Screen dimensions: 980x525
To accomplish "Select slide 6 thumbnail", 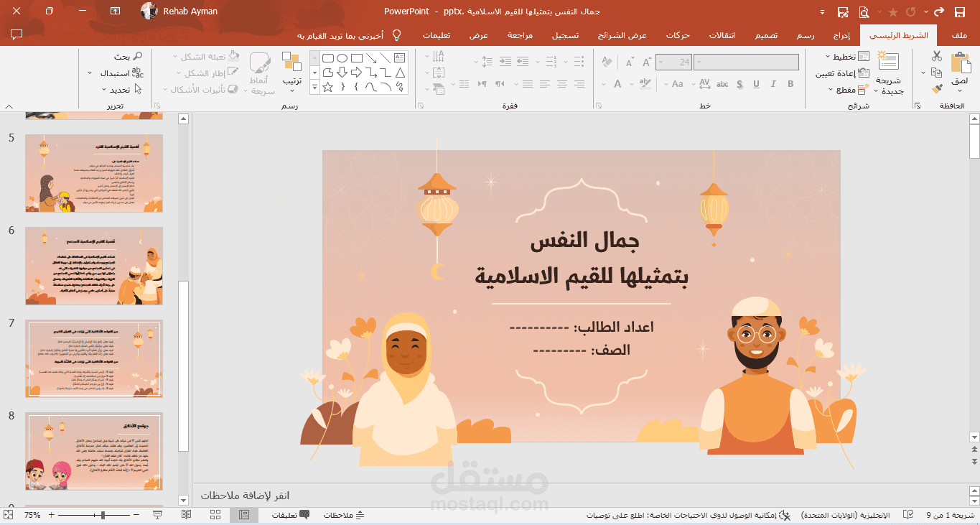I will (x=94, y=266).
